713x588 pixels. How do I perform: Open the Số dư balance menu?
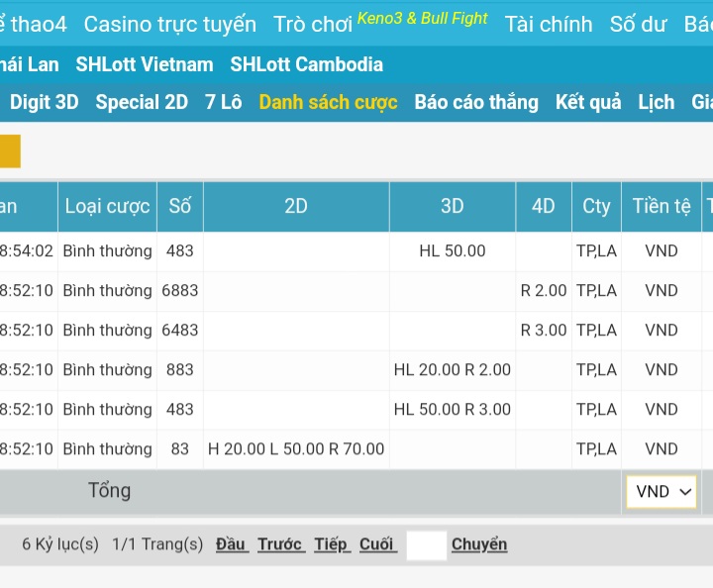(638, 24)
